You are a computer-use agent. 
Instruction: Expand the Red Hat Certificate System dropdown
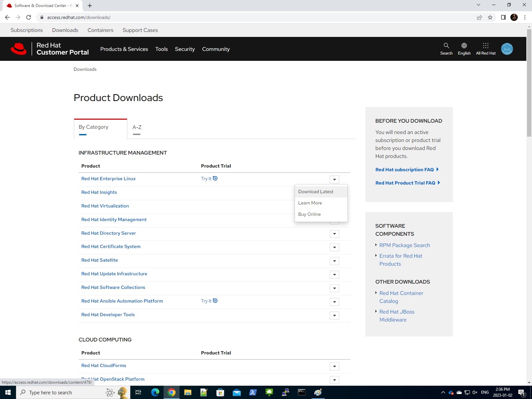tap(334, 247)
